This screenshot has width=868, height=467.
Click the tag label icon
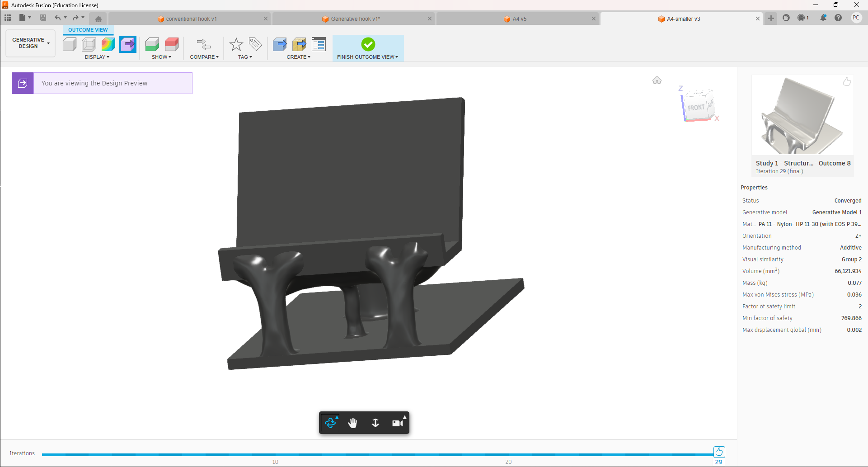[x=255, y=44]
